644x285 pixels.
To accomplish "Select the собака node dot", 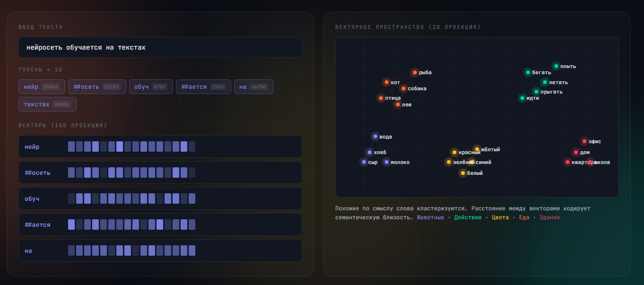I will (403, 88).
